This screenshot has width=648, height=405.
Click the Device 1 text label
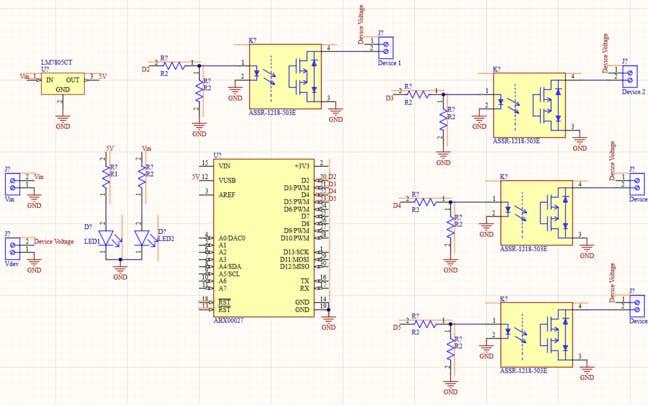(x=389, y=63)
